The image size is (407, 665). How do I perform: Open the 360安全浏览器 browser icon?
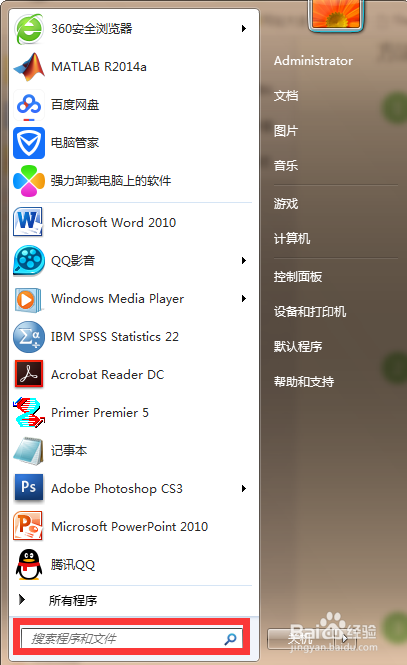pyautogui.click(x=29, y=29)
